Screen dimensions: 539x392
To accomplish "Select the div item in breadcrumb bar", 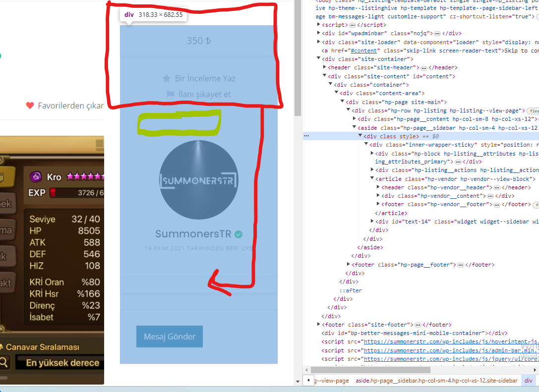I will 528,380.
